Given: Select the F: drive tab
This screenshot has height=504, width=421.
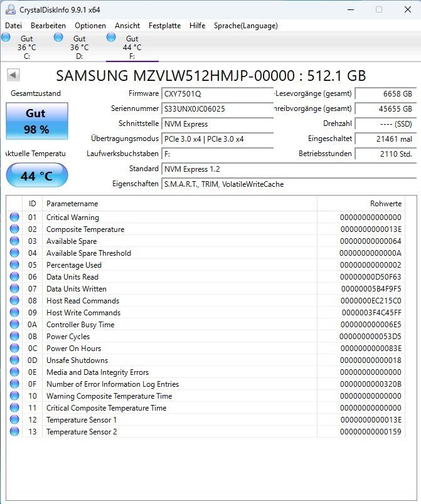Looking at the screenshot, I should pyautogui.click(x=132, y=46).
